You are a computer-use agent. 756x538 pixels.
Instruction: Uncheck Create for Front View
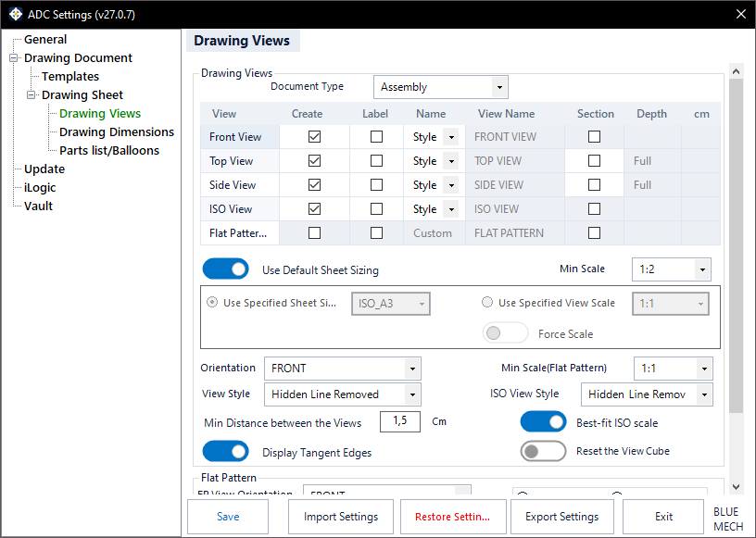pyautogui.click(x=314, y=137)
